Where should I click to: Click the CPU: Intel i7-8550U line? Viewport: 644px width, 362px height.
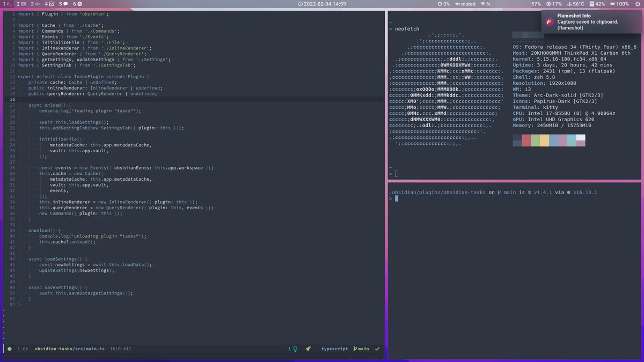[x=564, y=113]
